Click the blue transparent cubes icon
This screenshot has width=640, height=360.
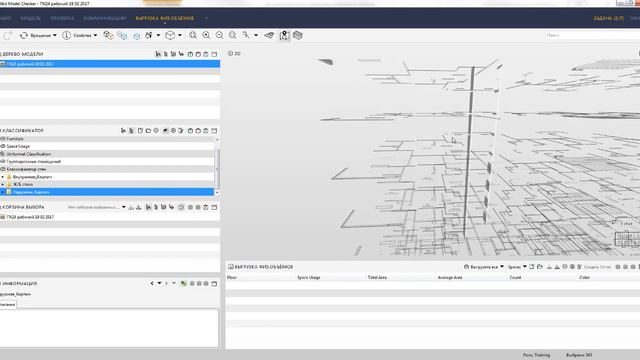[x=122, y=36]
